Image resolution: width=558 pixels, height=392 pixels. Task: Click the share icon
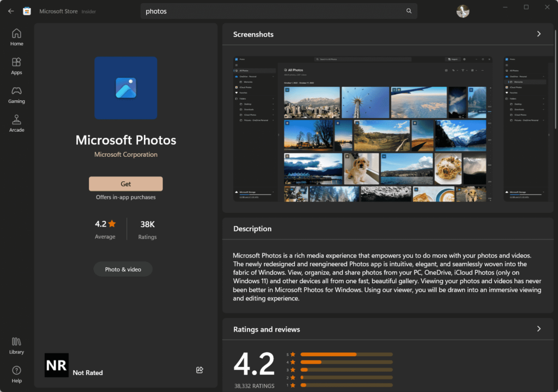tap(199, 370)
